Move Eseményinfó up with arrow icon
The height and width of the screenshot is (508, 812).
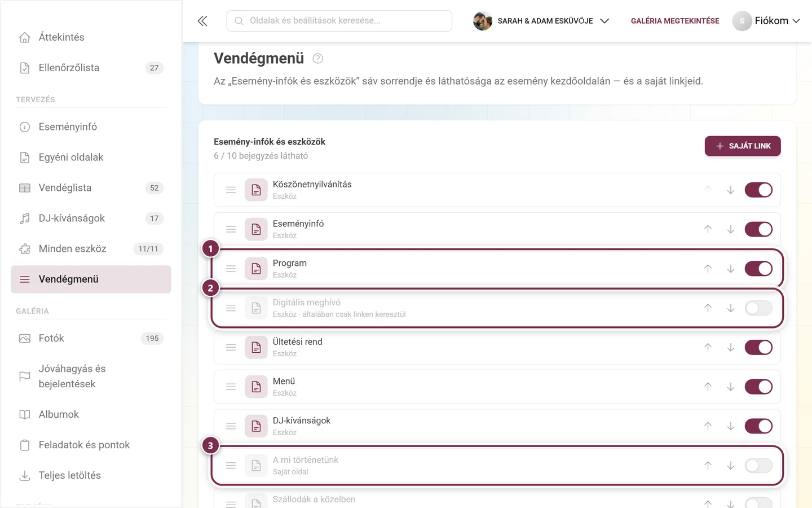708,229
